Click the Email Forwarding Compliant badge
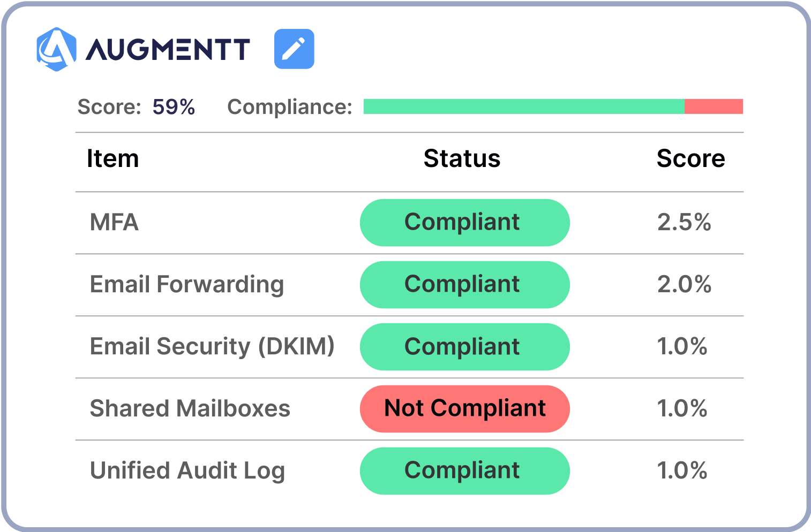This screenshot has width=811, height=532. coord(464,285)
